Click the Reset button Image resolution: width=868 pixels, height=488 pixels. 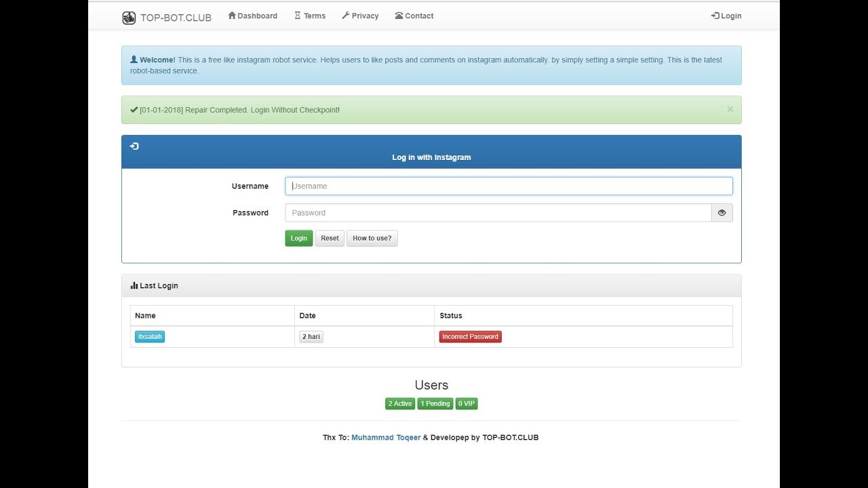tap(330, 239)
